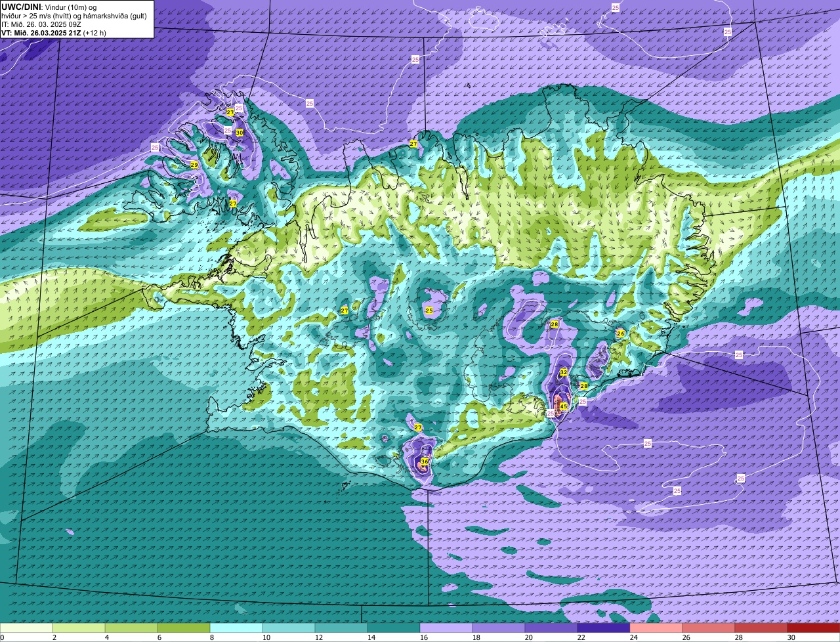Click the yellow 32 gust label

tap(563, 372)
